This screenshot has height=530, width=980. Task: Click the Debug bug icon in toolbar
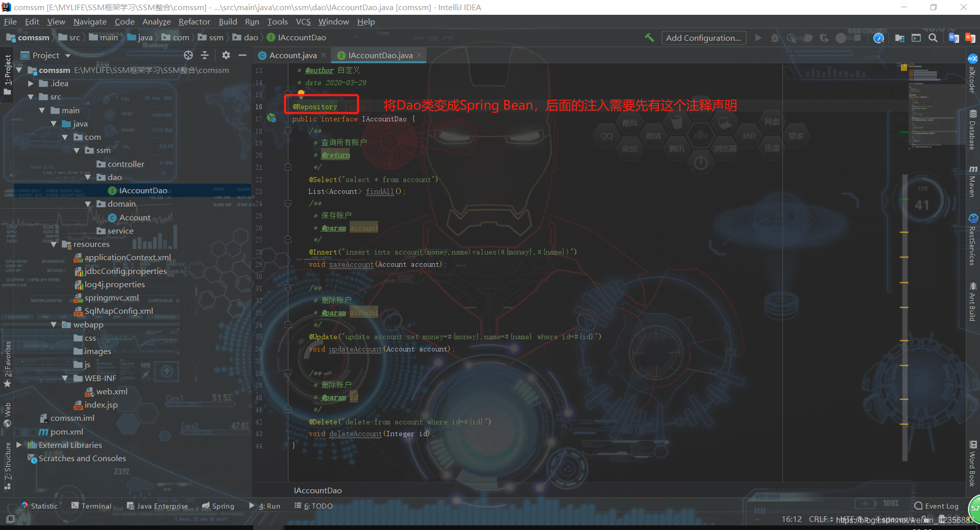pos(775,38)
